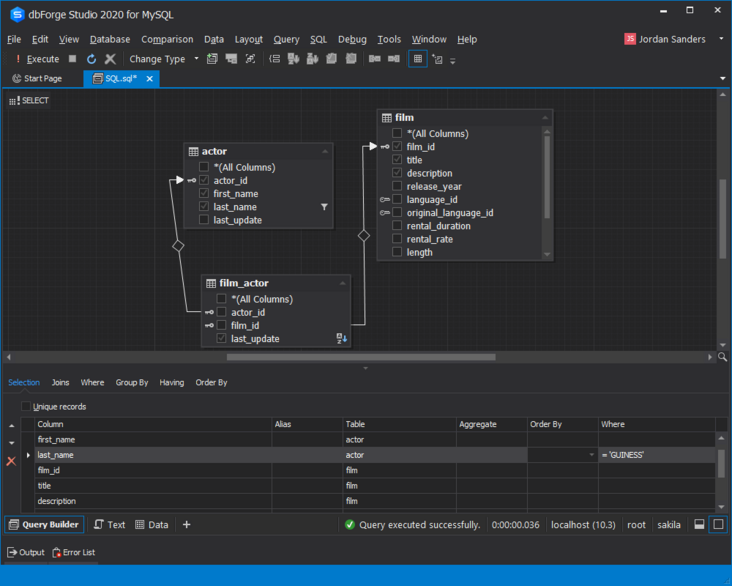Collapse the film table box
The image size is (732, 586).
click(545, 118)
